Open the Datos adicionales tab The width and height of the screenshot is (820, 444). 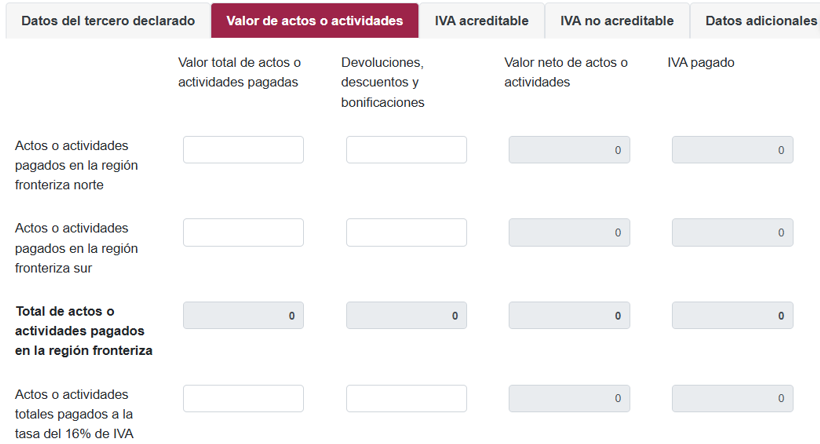(x=760, y=21)
